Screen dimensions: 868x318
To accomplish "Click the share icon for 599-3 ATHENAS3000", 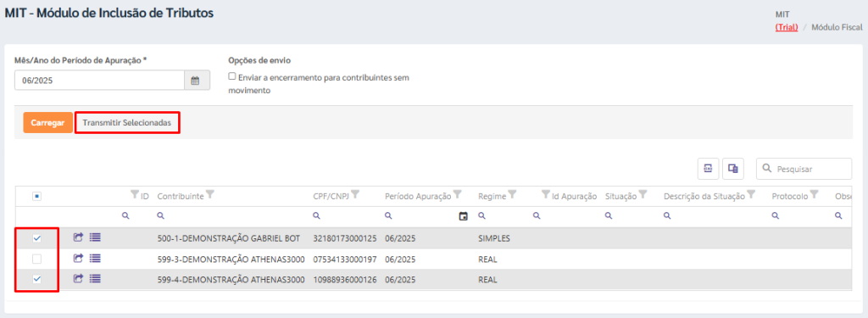I will 78,258.
